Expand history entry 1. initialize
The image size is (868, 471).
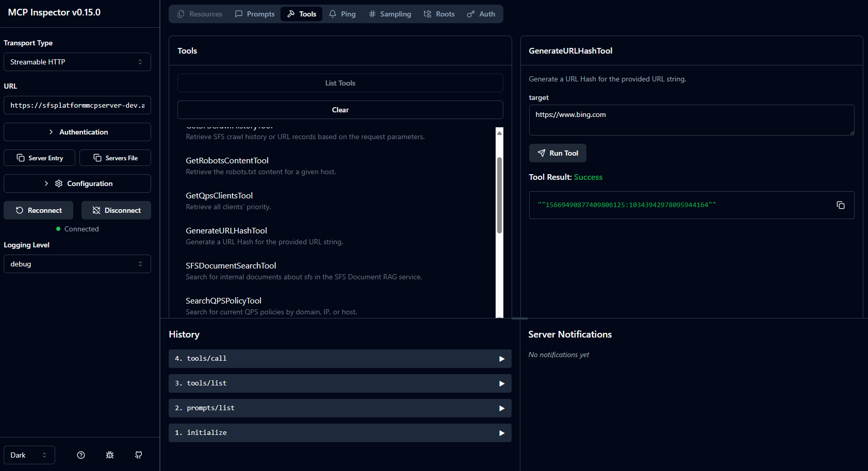coord(340,433)
